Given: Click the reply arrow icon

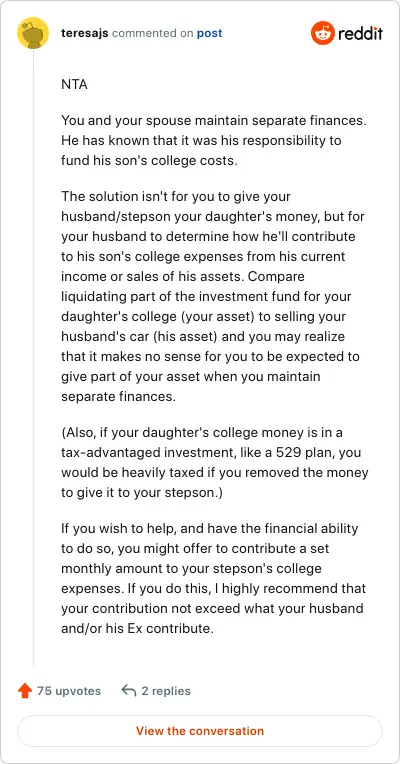Looking at the screenshot, I should pos(129,690).
